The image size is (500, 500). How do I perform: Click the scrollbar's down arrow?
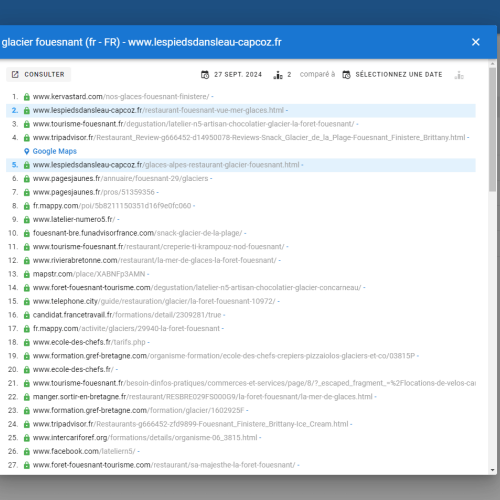[493, 470]
